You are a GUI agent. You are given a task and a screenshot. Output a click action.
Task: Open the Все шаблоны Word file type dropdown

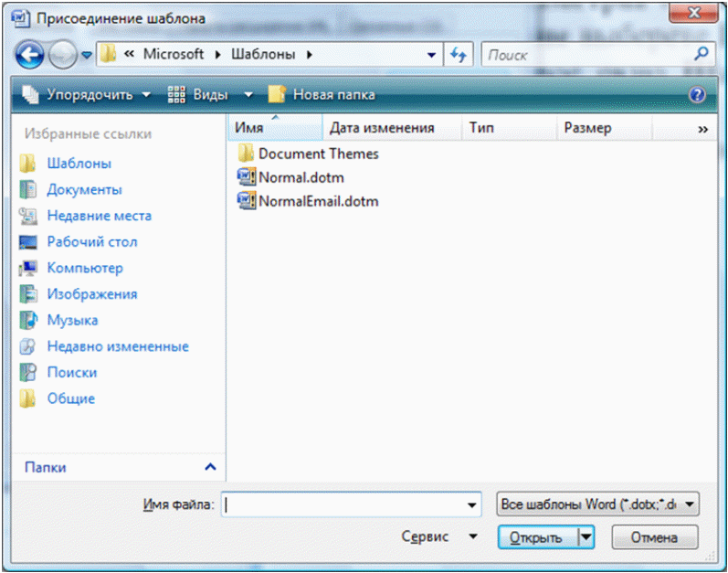597,504
